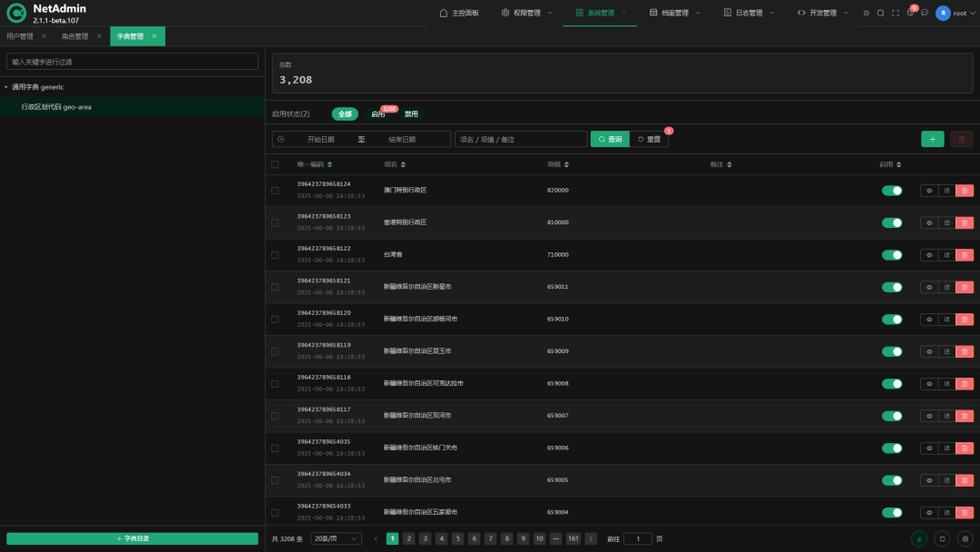Image resolution: width=980 pixels, height=552 pixels.
Task: Click the refresh icon near bottom right corner
Action: click(x=943, y=539)
